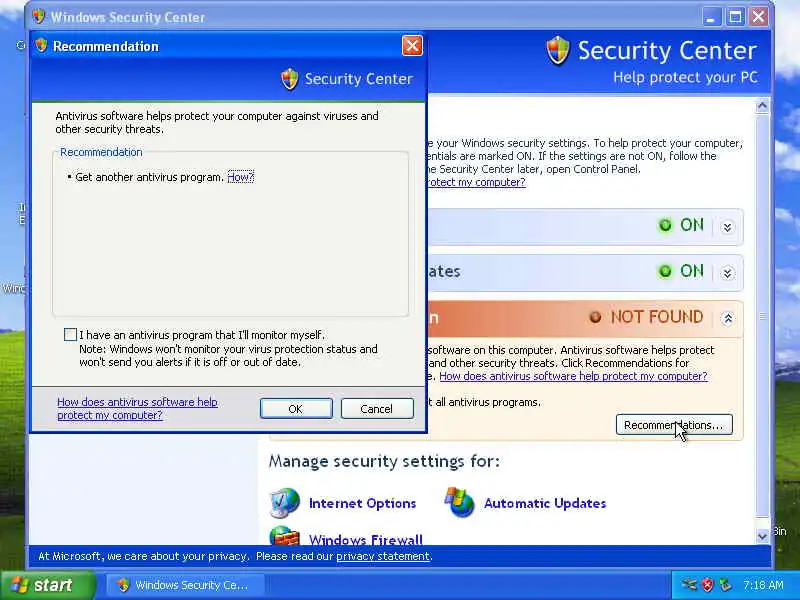Click the Windows Security Center title bar icon
800x600 pixels.
click(x=38, y=17)
